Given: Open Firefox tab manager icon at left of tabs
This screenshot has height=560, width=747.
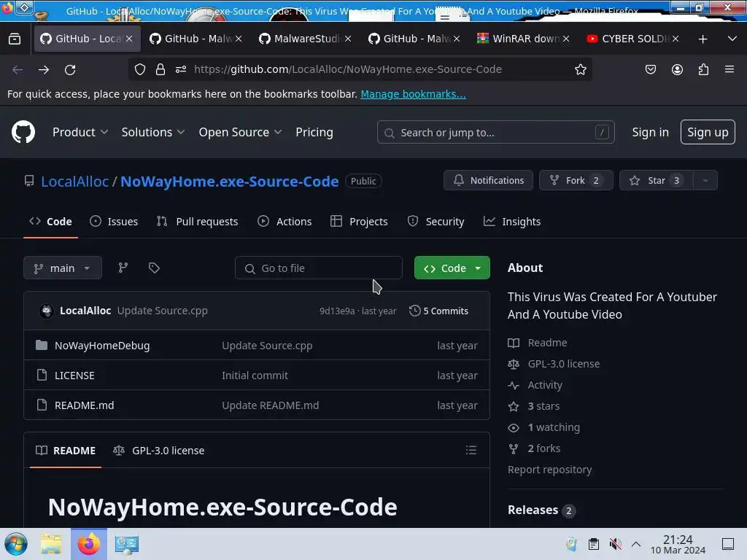Looking at the screenshot, I should [15, 39].
